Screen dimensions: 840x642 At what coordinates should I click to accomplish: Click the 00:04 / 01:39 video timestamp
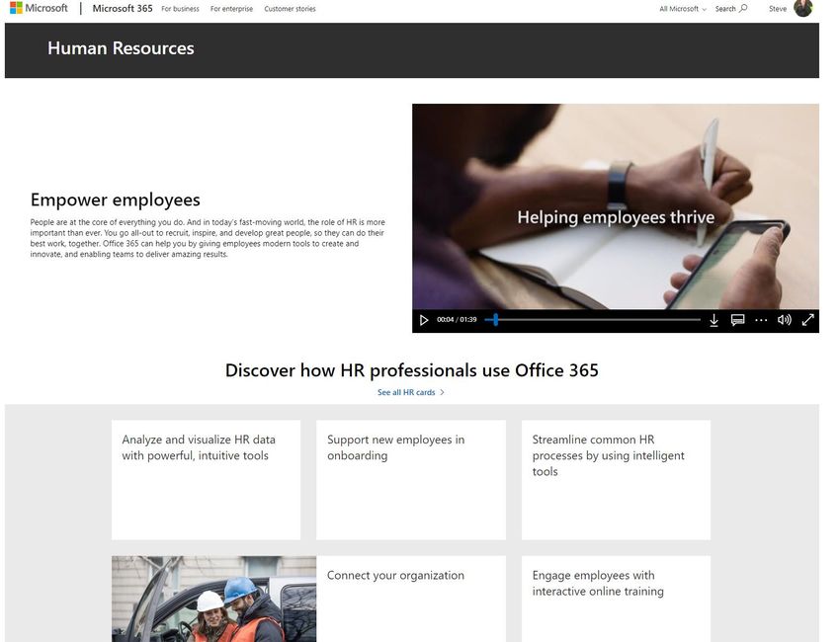457,320
